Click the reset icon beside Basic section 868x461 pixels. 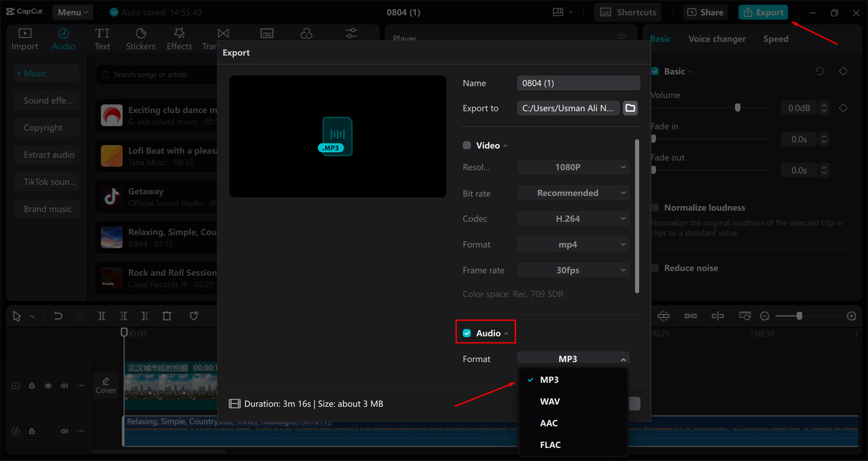click(x=820, y=71)
